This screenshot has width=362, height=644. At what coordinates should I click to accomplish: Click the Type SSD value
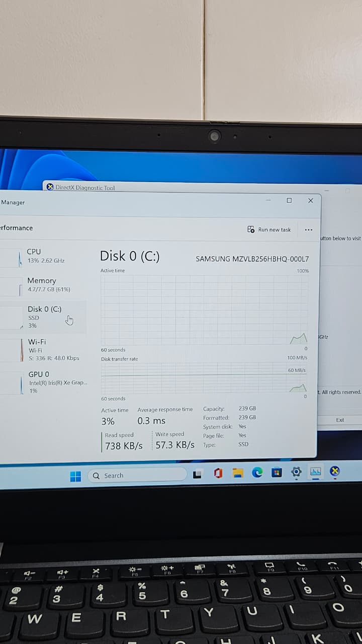click(x=243, y=444)
